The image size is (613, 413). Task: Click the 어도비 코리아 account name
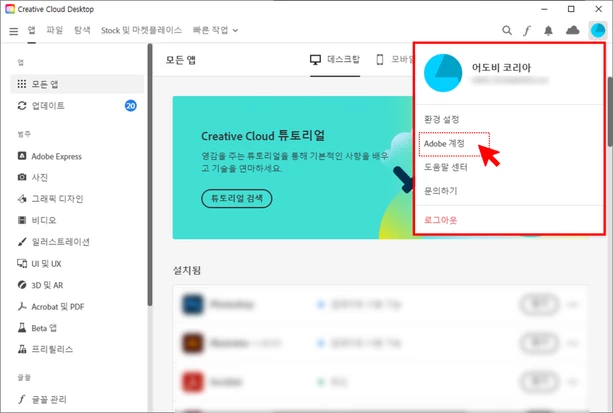pos(501,68)
